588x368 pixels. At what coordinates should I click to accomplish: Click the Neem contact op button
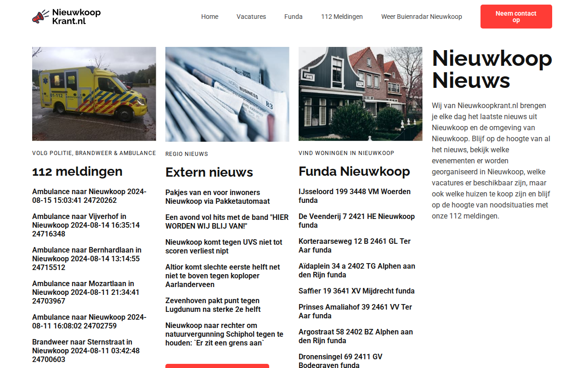516,17
